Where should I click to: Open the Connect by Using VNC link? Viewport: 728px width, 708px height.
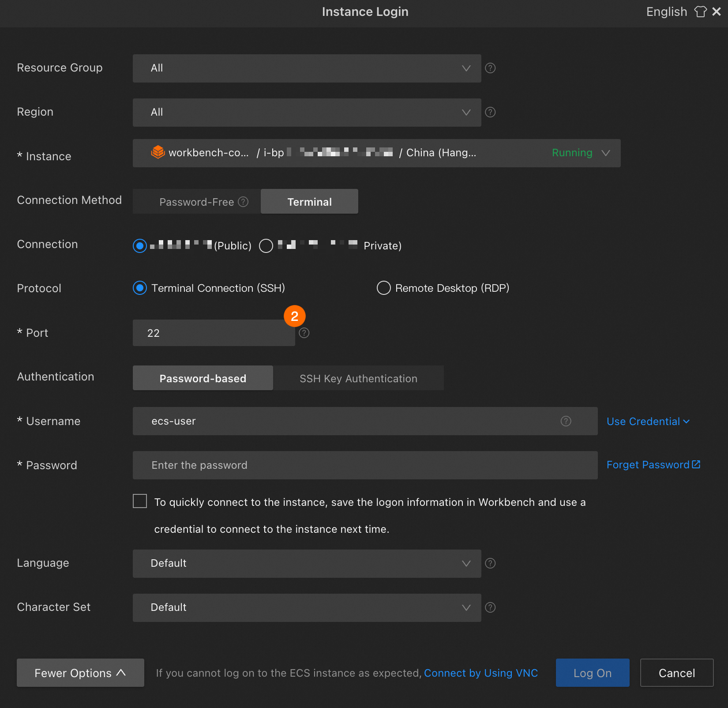481,673
